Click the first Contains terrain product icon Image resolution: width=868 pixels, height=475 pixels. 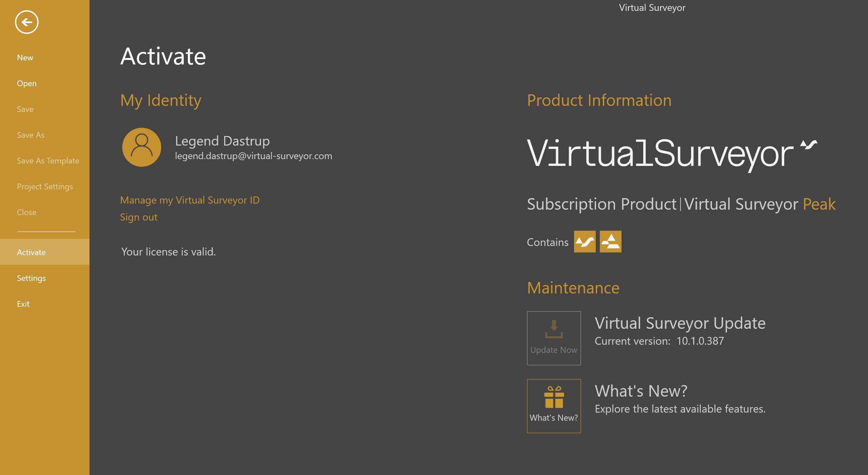pos(585,242)
